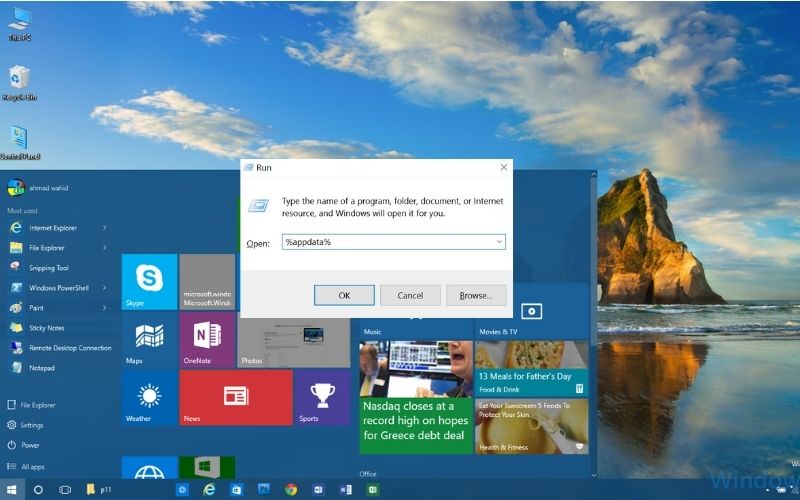Image resolution: width=800 pixels, height=500 pixels.
Task: Expand File Explorer jump list arrow
Action: (x=105, y=247)
